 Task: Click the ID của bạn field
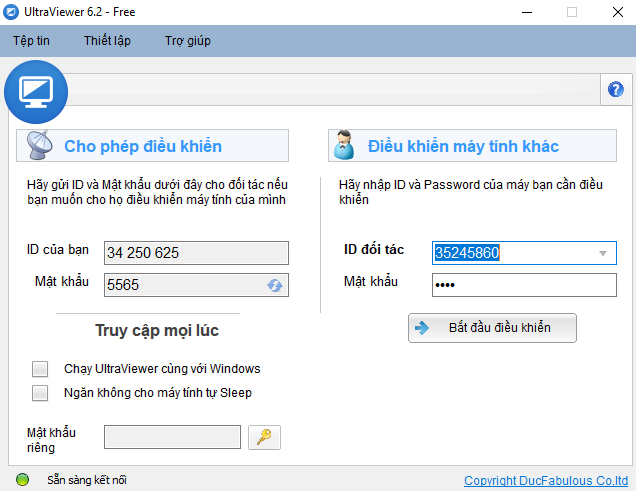point(196,253)
